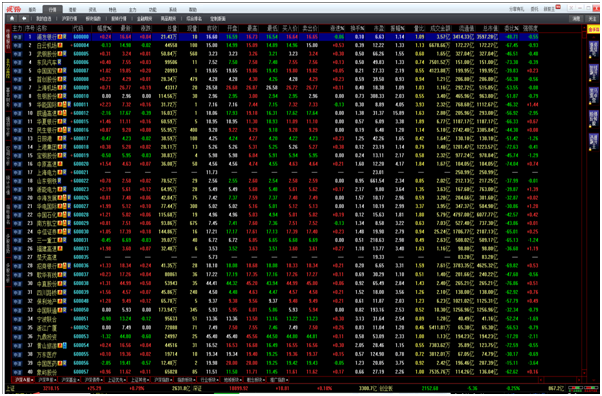
Task: Click the 中游 badge in row 5
Action: (17, 71)
